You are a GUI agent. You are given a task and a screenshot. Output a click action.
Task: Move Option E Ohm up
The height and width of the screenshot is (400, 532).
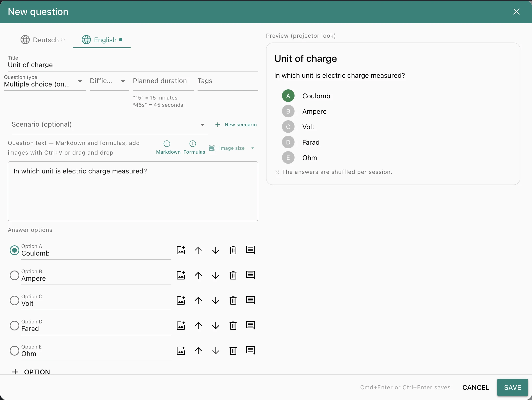(x=198, y=351)
